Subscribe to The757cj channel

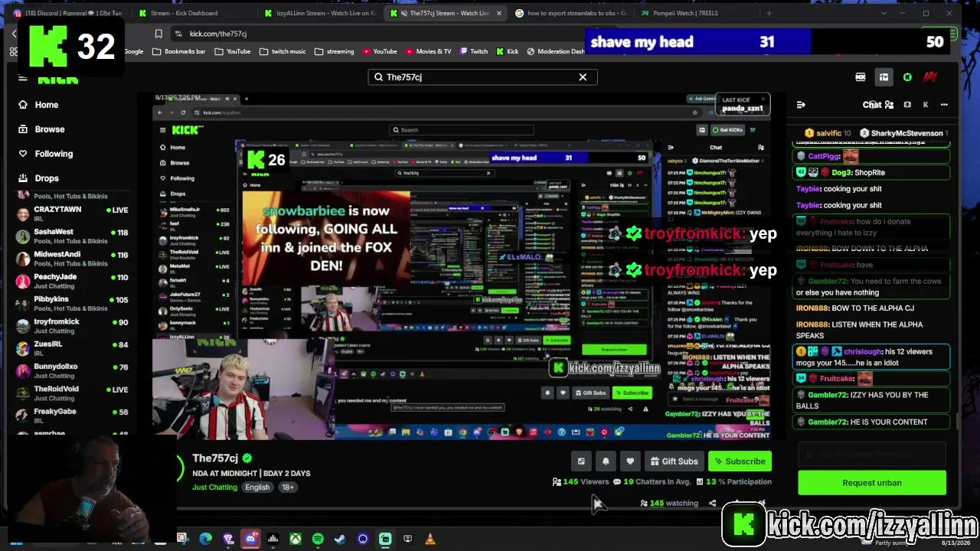[x=739, y=461]
